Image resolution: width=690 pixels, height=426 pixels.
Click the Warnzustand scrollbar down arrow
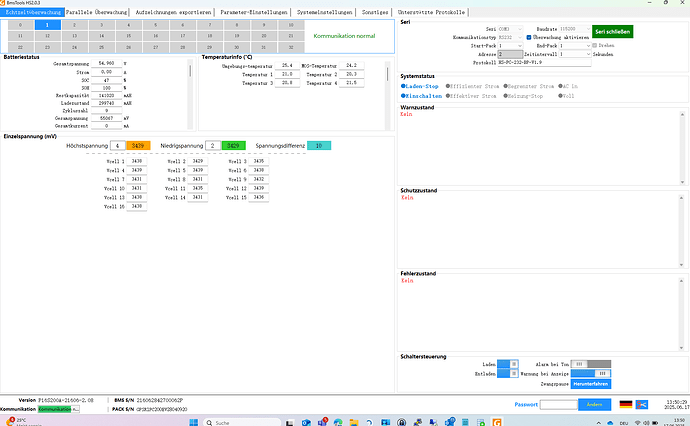[x=682, y=182]
